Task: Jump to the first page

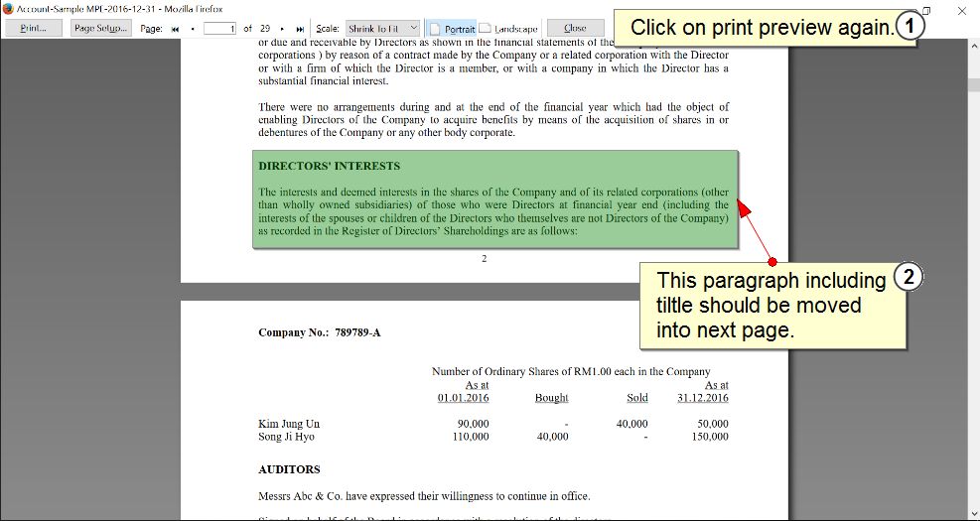Action: point(176,29)
